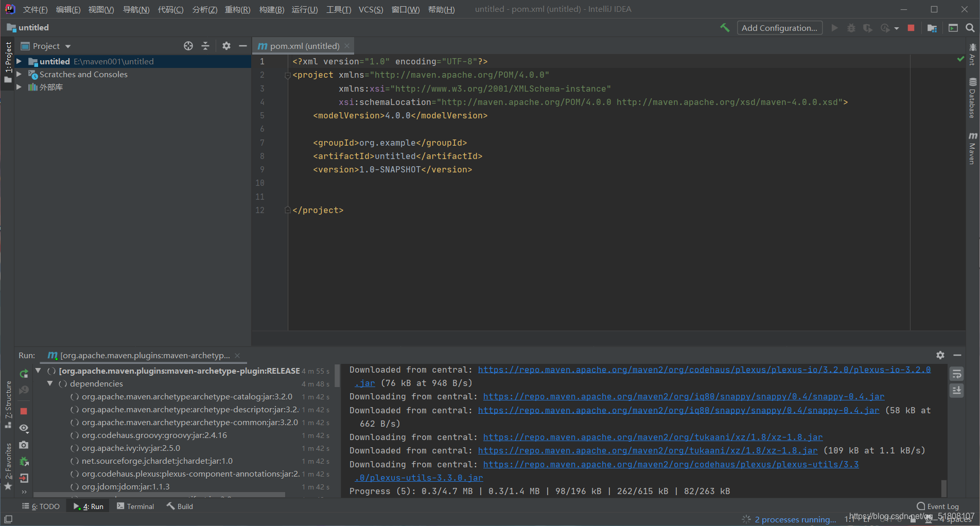Open the Terminal tool window tab
The height and width of the screenshot is (526, 980).
pyautogui.click(x=135, y=506)
